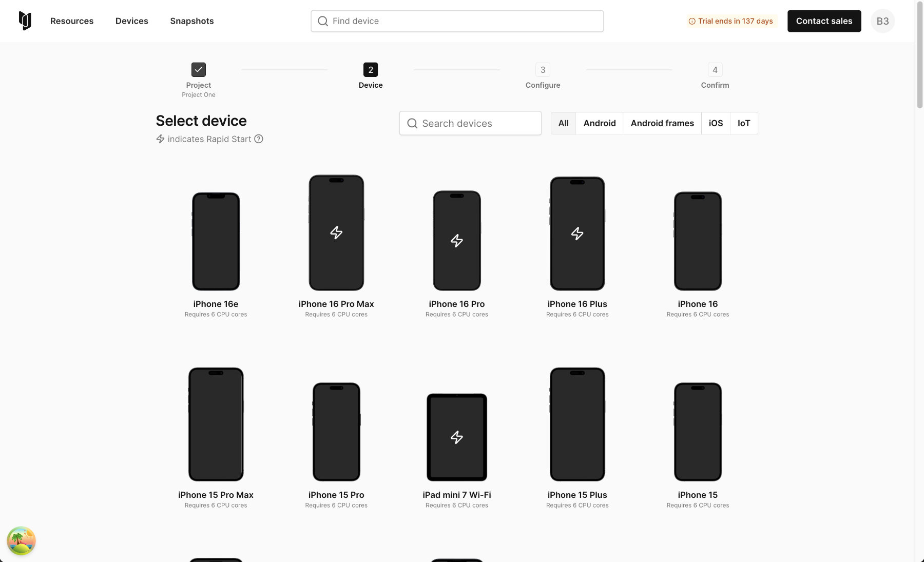Click the Contact sales button
The width and height of the screenshot is (924, 562).
tap(824, 21)
